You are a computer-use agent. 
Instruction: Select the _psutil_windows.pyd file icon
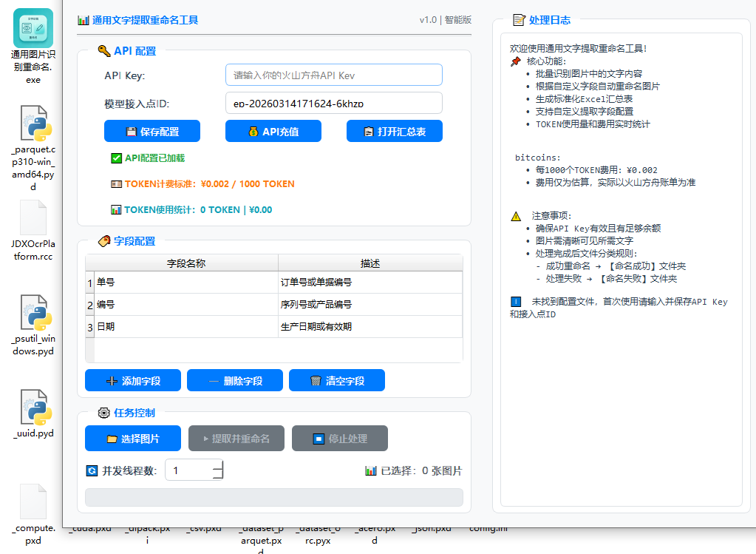[33, 317]
